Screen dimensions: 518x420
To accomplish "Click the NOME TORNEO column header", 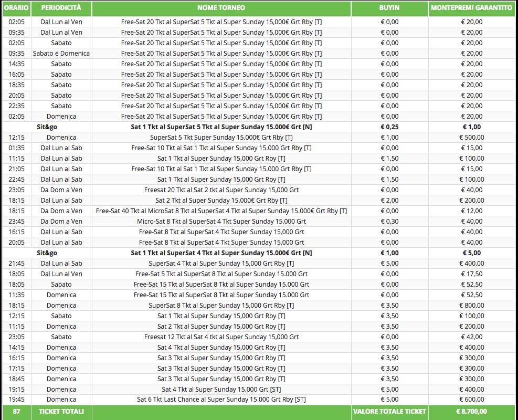I will [x=221, y=8].
